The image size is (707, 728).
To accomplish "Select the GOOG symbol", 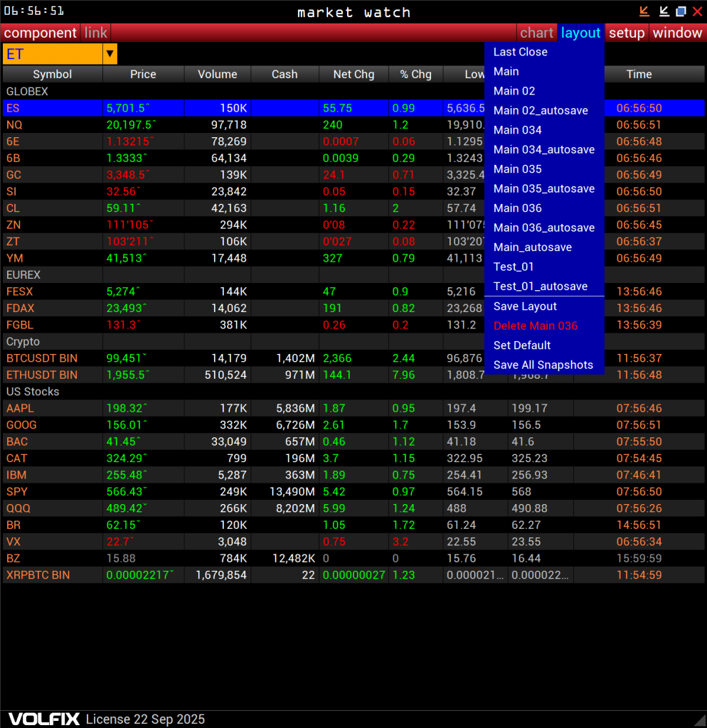I will (21, 426).
